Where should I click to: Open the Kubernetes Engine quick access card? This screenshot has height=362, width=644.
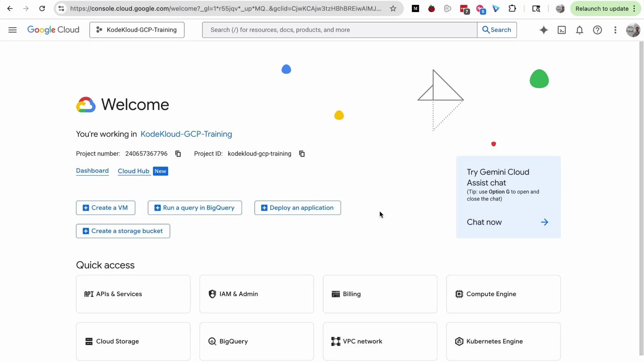[x=503, y=341]
